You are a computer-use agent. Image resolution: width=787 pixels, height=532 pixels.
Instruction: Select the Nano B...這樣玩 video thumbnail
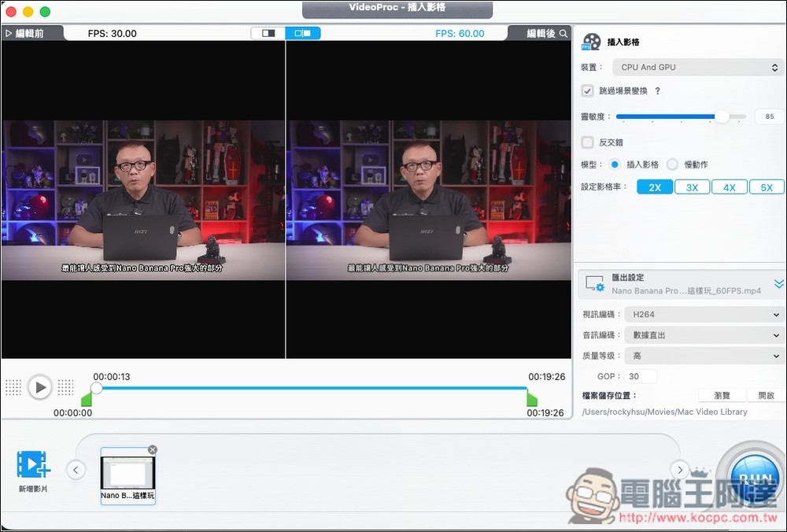tap(127, 472)
